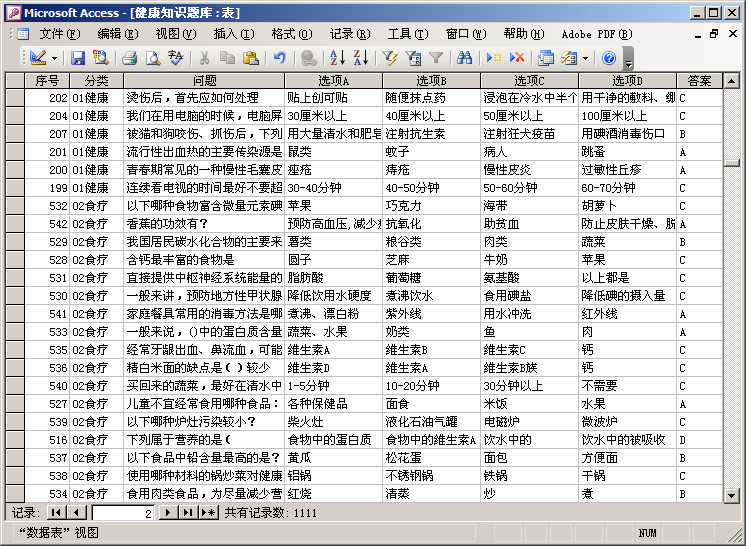This screenshot has height=546, width=746.
Task: Click the File Search toolbar icon
Action: pos(100,58)
